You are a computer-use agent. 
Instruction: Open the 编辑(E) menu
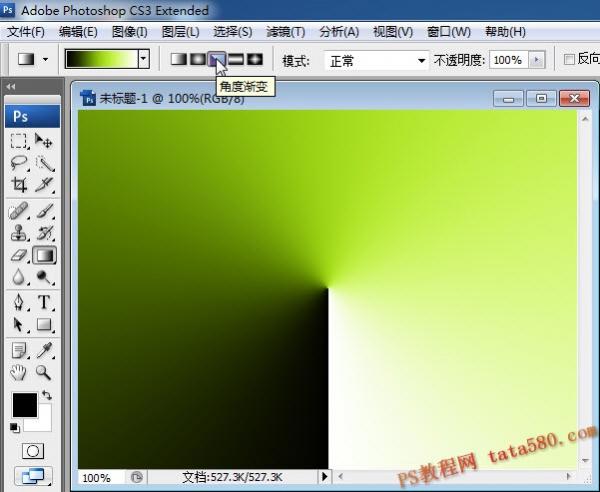coord(78,32)
